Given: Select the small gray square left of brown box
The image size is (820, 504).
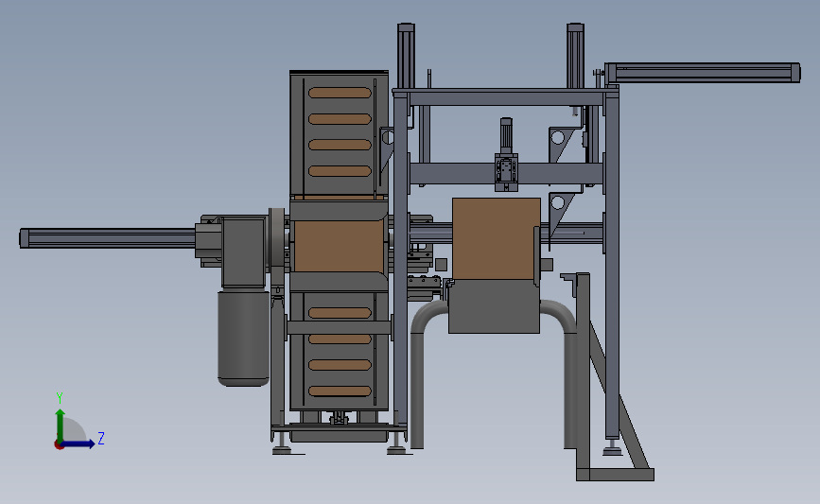Looking at the screenshot, I should [441, 265].
